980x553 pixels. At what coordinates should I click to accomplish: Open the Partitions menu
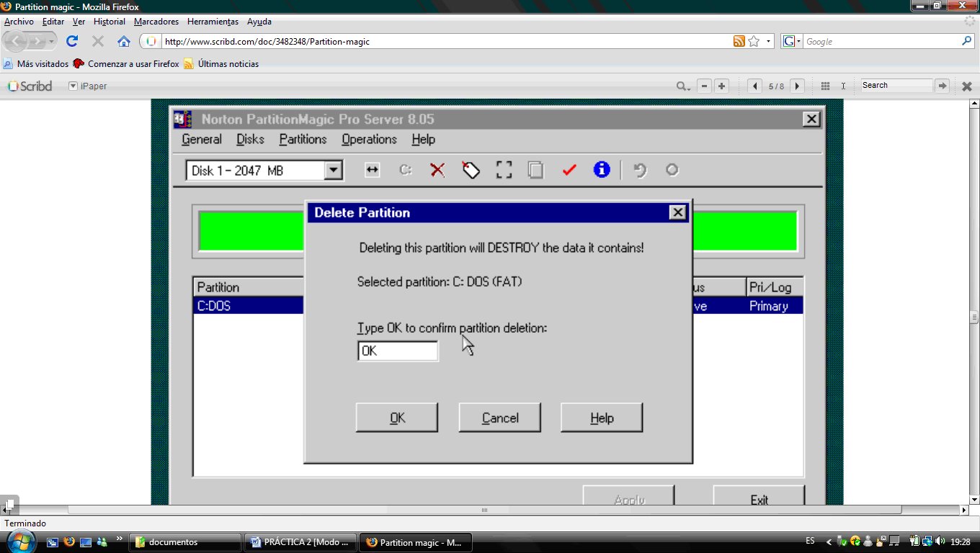303,140
